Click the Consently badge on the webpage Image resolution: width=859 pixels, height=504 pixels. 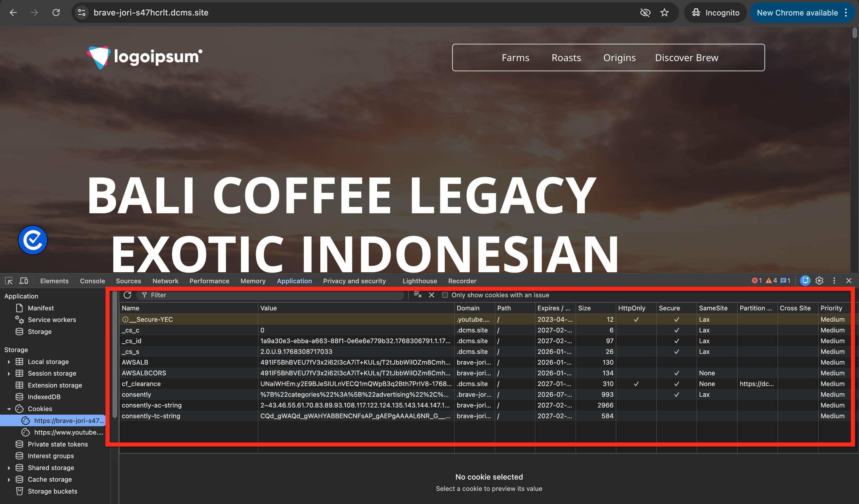pos(33,240)
